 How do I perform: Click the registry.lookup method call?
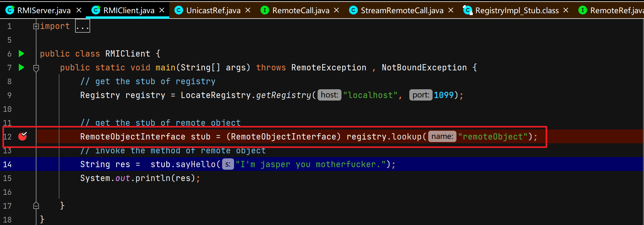(384, 137)
